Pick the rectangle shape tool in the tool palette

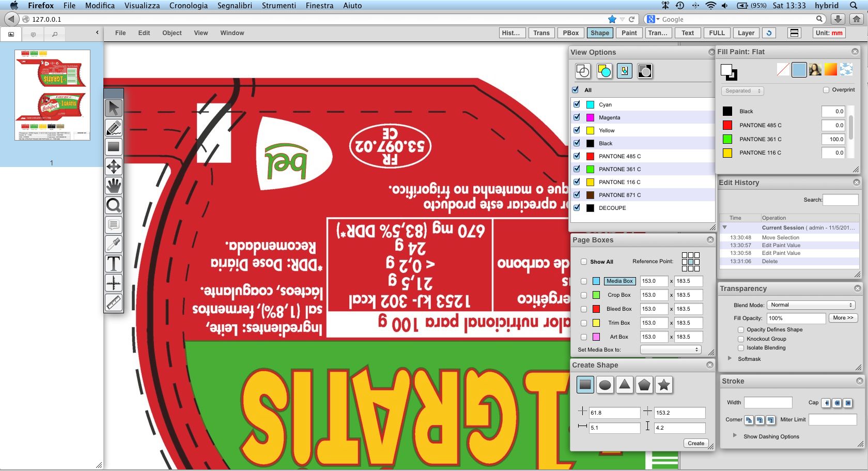click(114, 147)
